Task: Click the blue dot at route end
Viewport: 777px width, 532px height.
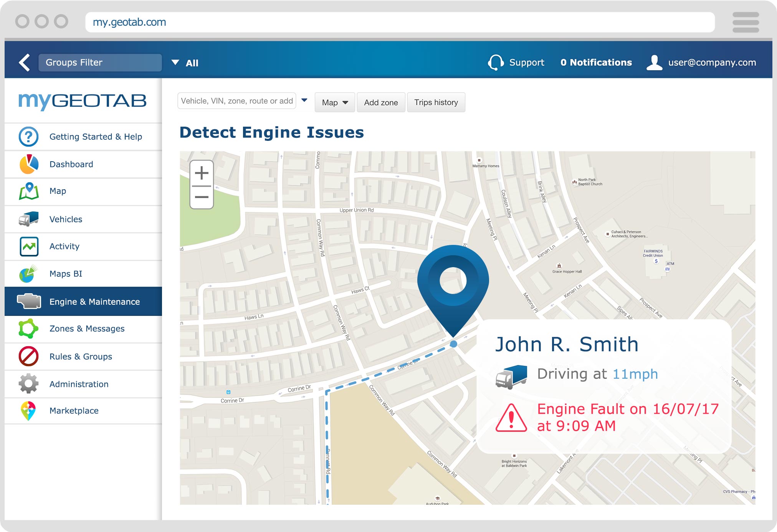Action: pos(453,344)
